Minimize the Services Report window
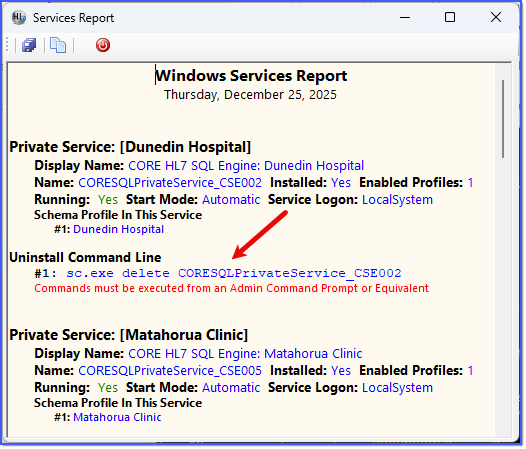This screenshot has width=526, height=449. pos(405,17)
